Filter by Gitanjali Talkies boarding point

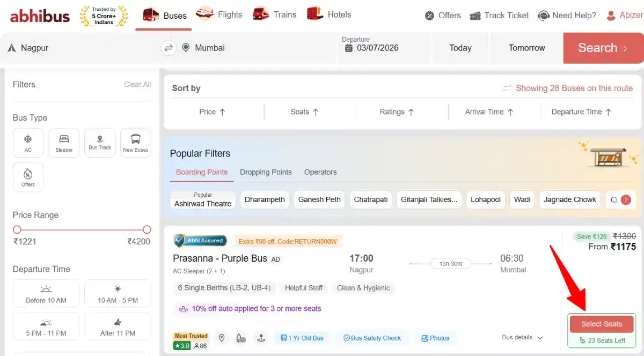(429, 199)
